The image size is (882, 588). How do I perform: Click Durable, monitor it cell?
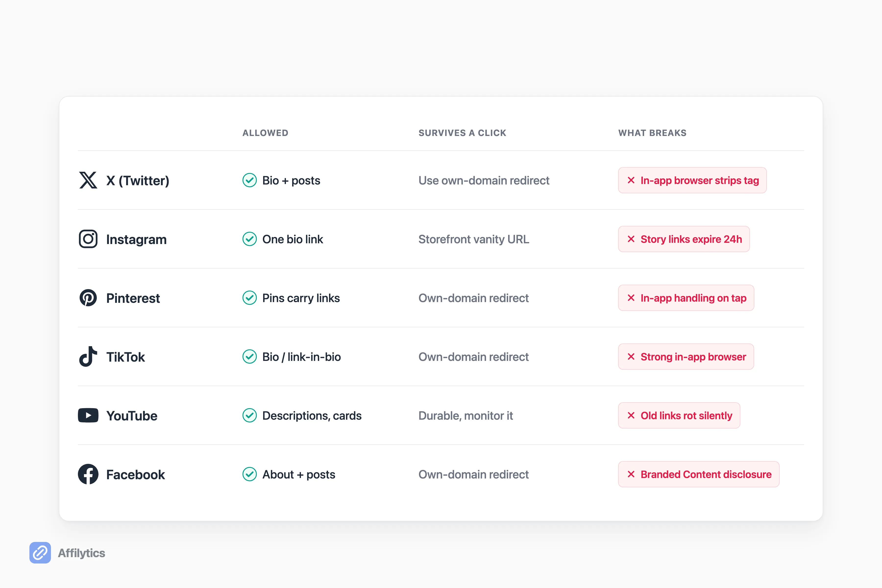(x=466, y=416)
